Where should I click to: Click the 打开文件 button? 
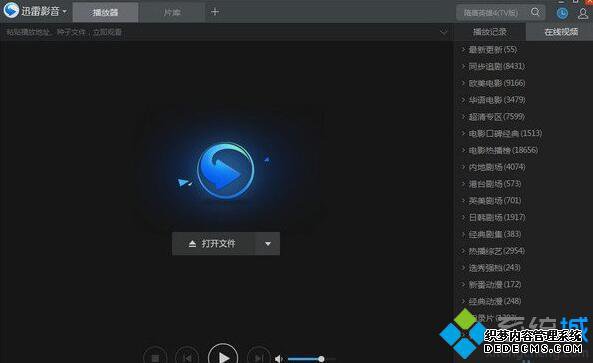point(214,244)
